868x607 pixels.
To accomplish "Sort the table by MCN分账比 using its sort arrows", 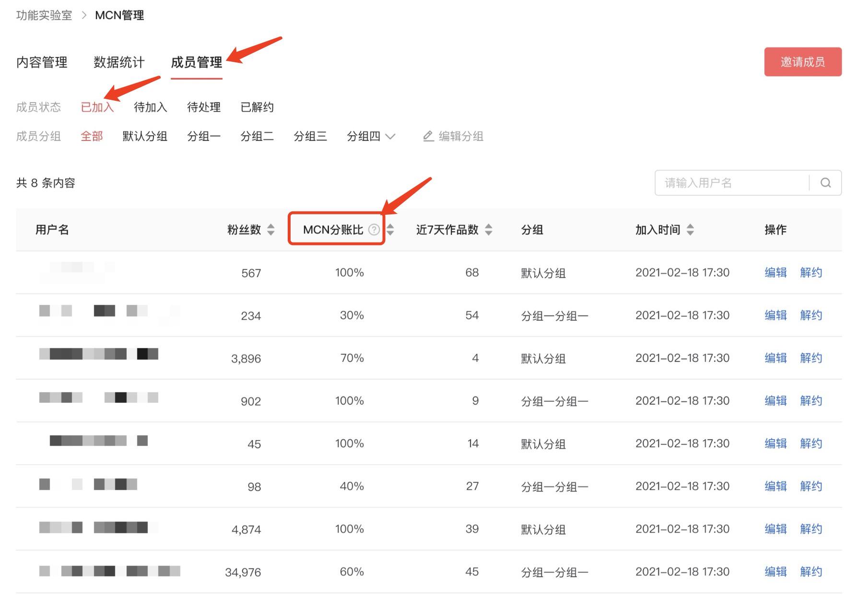I will coord(391,230).
